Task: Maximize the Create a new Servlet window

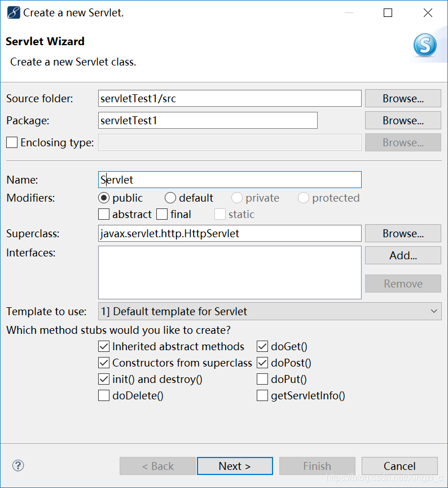Action: pos(388,13)
